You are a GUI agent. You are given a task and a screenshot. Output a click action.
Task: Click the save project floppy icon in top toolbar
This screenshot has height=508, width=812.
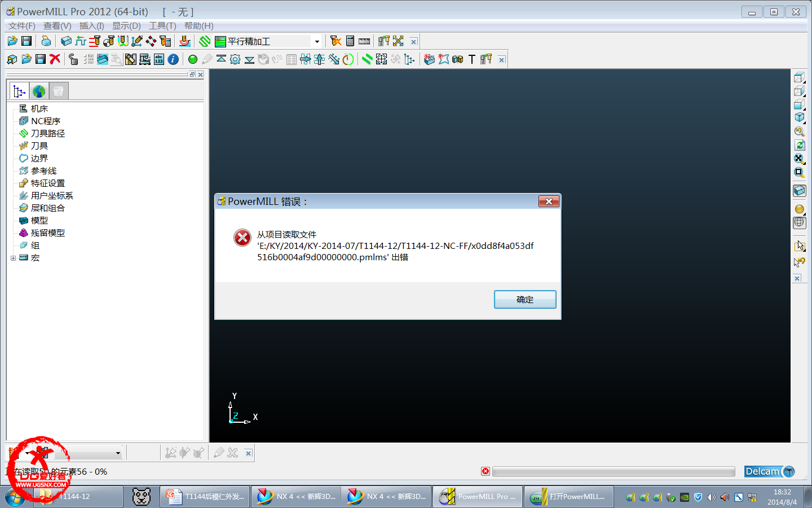tap(27, 41)
